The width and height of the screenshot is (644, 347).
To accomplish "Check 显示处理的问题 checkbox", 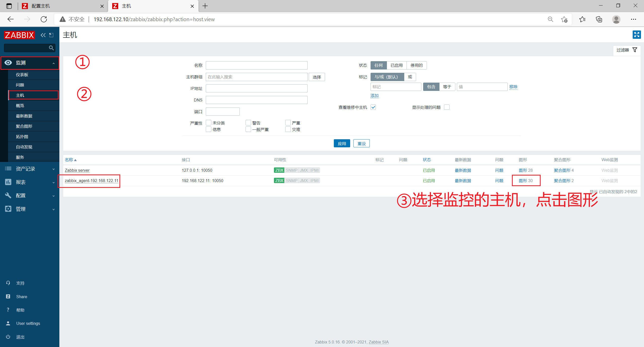I will click(447, 107).
